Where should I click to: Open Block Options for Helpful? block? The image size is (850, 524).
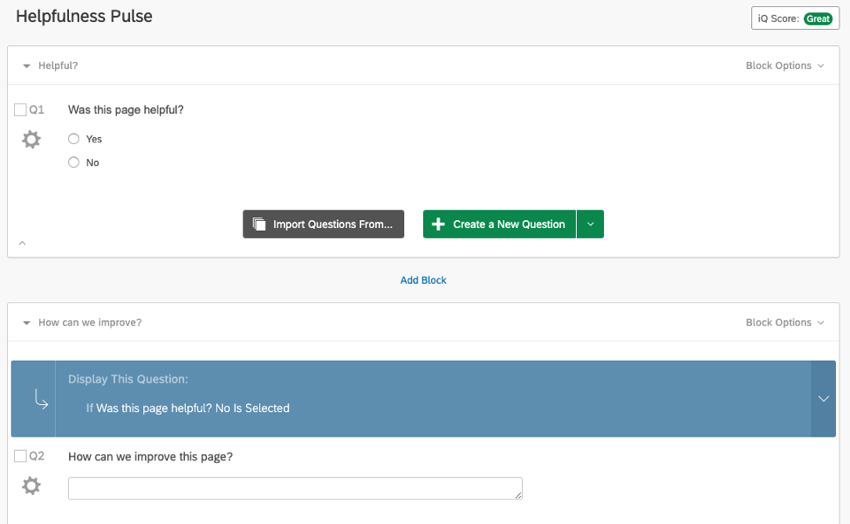pos(784,66)
